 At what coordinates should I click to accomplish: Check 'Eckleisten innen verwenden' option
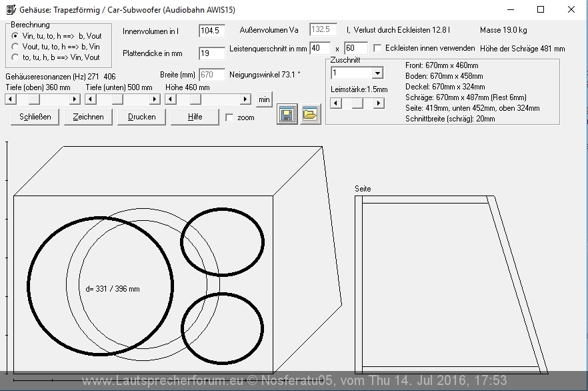tap(378, 48)
